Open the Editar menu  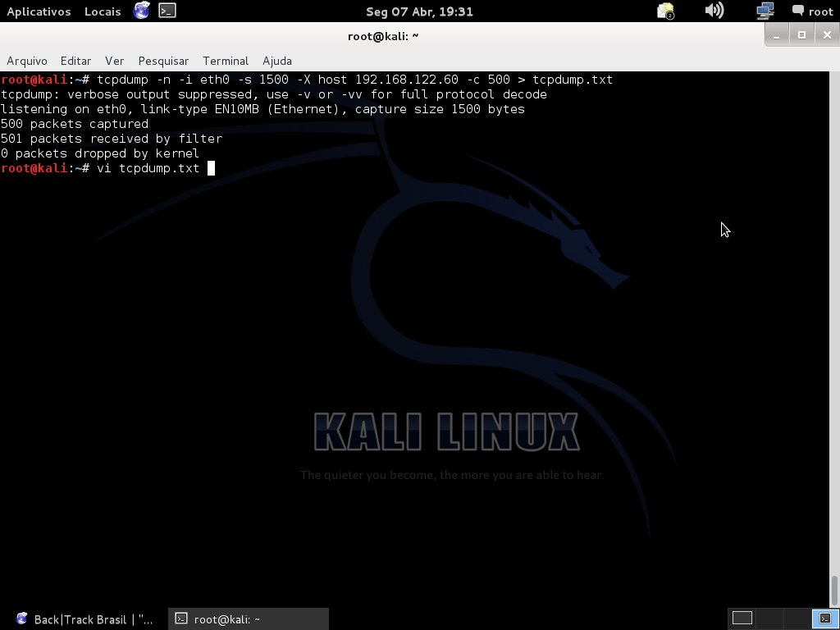point(75,61)
